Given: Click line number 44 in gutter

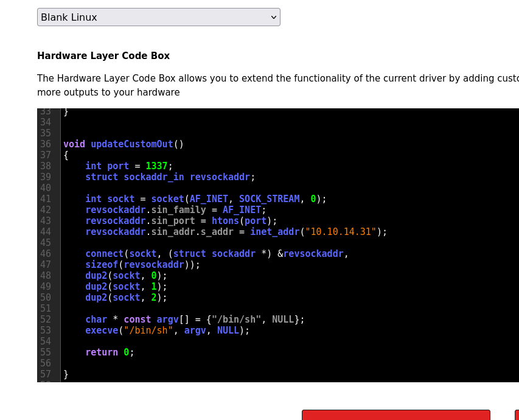Looking at the screenshot, I should (x=46, y=231).
